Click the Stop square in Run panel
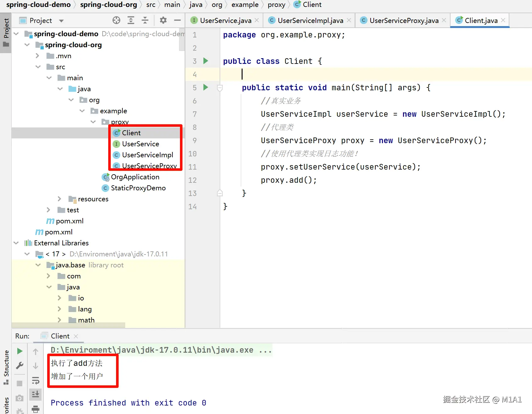 tap(20, 383)
